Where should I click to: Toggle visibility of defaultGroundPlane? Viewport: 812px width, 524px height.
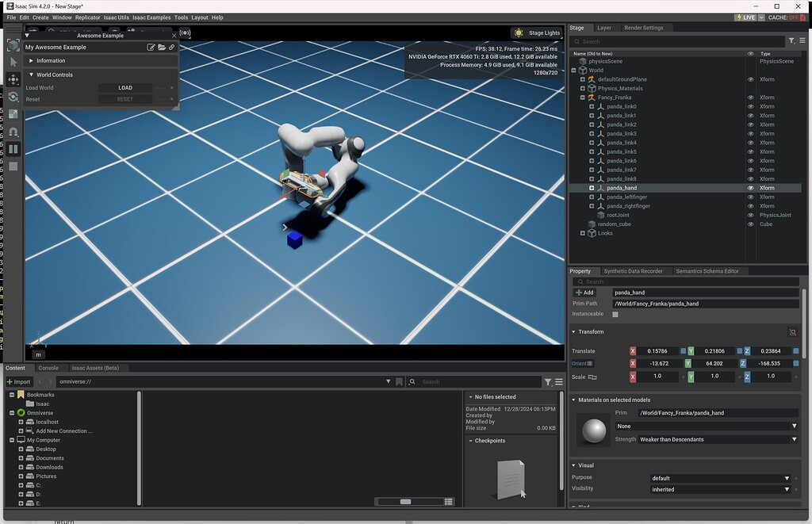coord(751,79)
